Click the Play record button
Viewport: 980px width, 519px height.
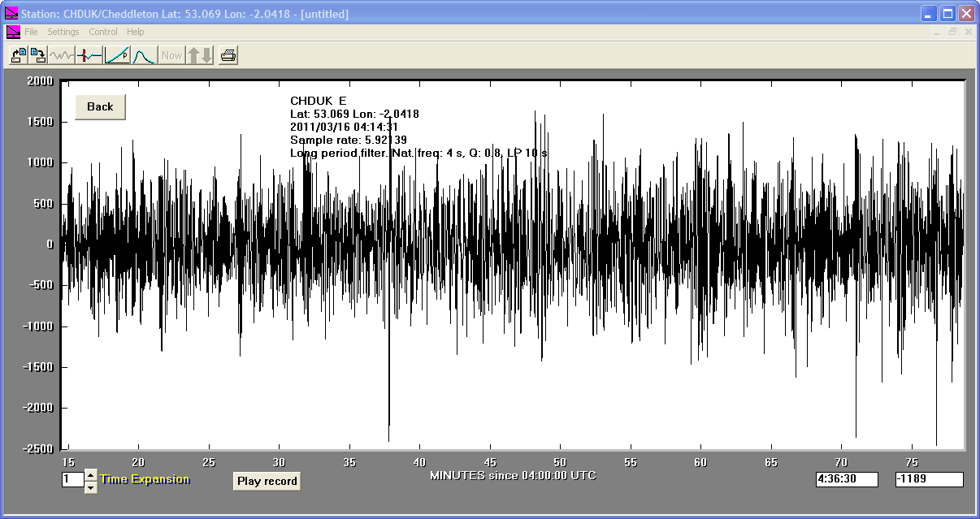coord(267,481)
